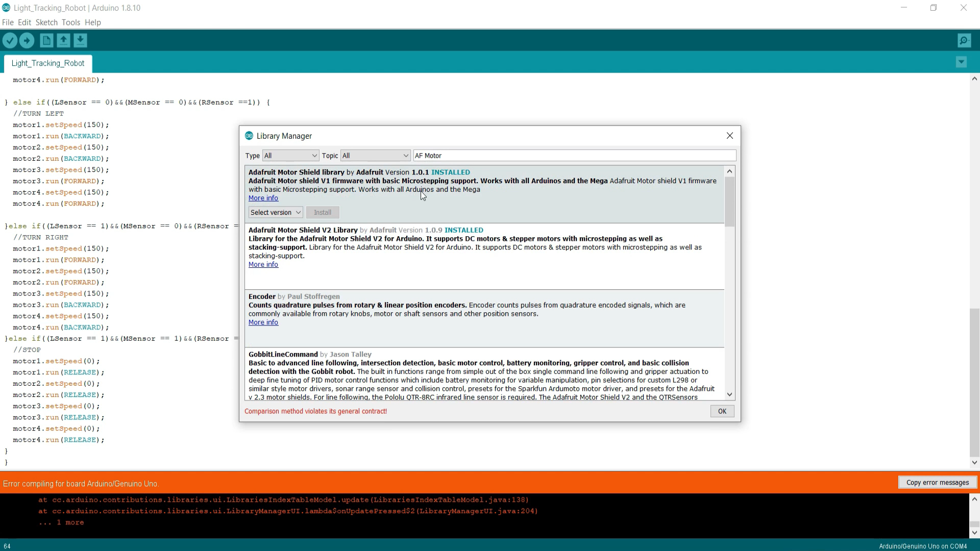Viewport: 980px width, 551px height.
Task: Open More info for Motor Shield V2 Library
Action: [263, 264]
